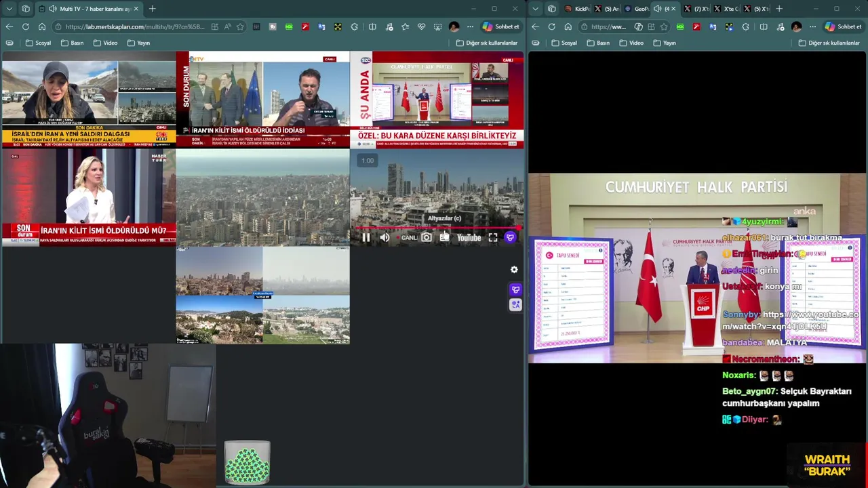Viewport: 868px width, 488px height.
Task: Select the Habertürk Son Durum stream
Action: (89, 197)
